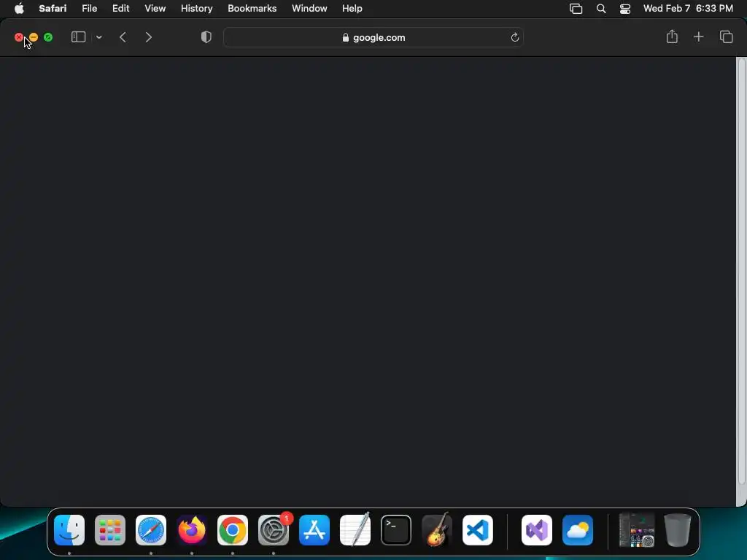This screenshot has height=560, width=747.
Task: Open the Trash from the Dock
Action: 677,530
